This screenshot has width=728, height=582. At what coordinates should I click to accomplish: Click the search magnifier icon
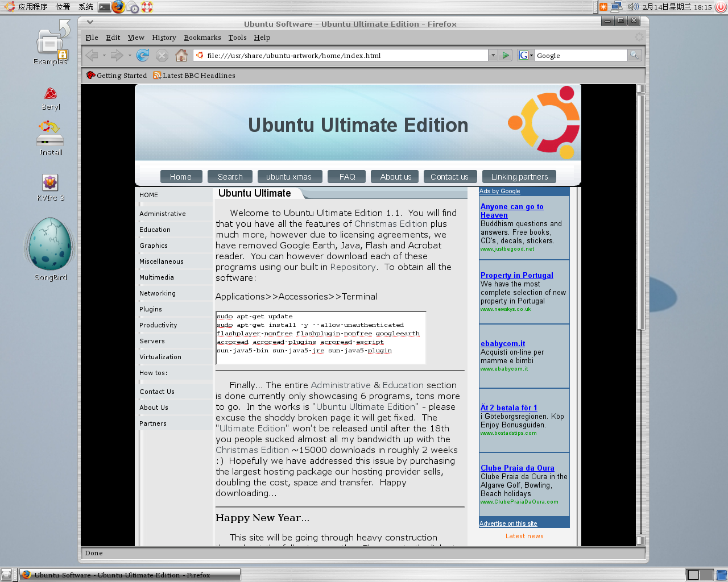click(634, 55)
